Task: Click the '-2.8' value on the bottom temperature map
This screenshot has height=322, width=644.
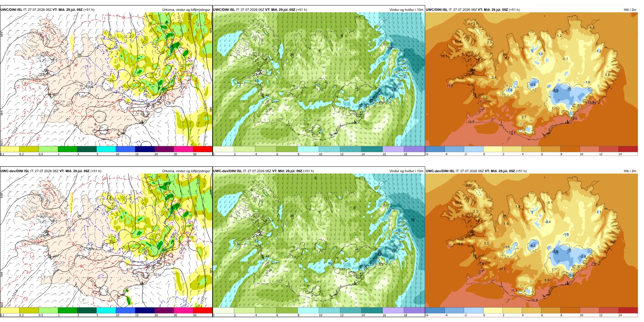Action: (583, 257)
